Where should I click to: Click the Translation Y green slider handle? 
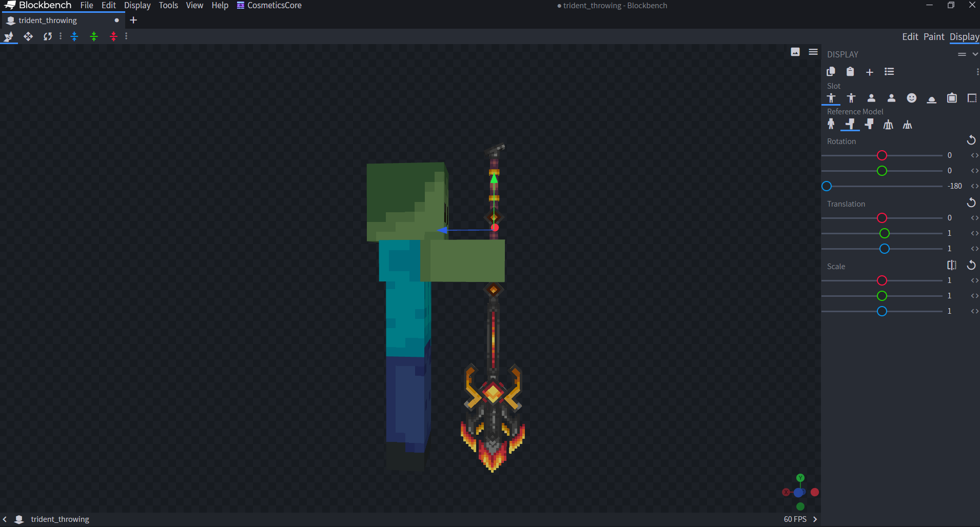[x=885, y=233]
